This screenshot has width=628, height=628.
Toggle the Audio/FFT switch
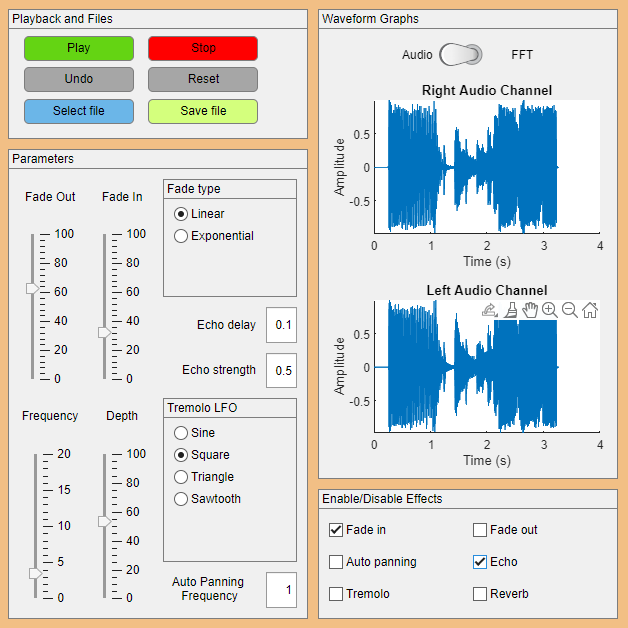click(x=461, y=54)
